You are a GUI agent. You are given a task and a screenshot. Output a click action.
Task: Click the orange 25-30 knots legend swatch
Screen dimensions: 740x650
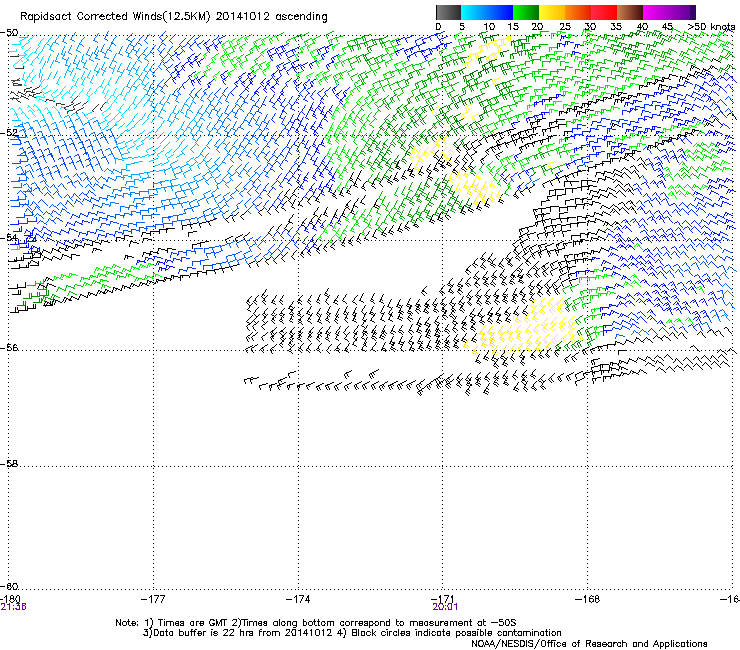578,12
